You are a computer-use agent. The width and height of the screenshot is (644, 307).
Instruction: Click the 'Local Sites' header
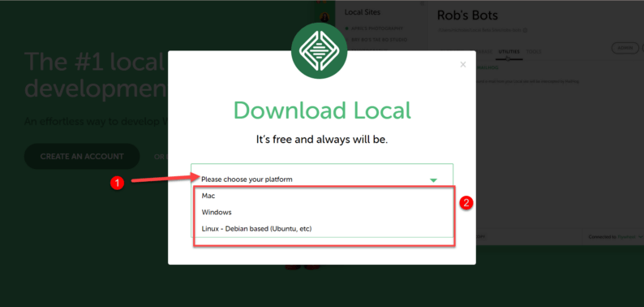coord(363,12)
